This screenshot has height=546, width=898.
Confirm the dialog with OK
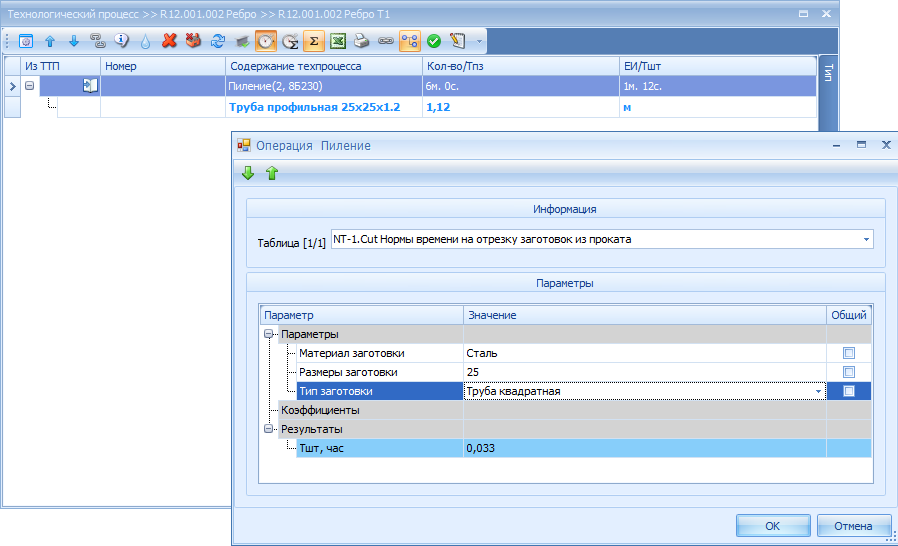(x=773, y=526)
